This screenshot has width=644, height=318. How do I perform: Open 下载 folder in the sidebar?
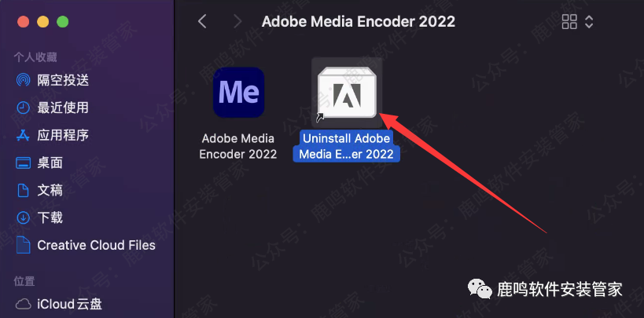[50, 217]
